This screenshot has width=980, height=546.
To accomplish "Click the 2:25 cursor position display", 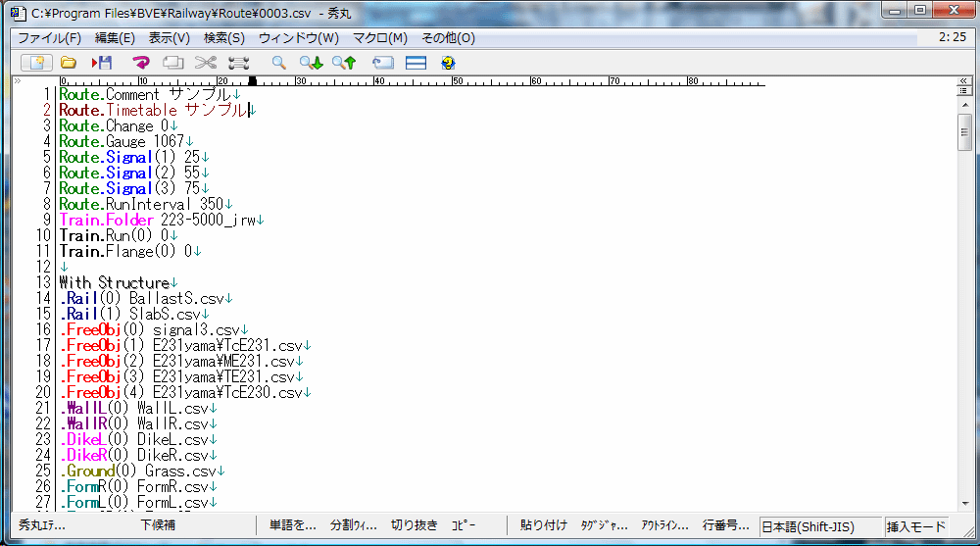I will coord(952,37).
